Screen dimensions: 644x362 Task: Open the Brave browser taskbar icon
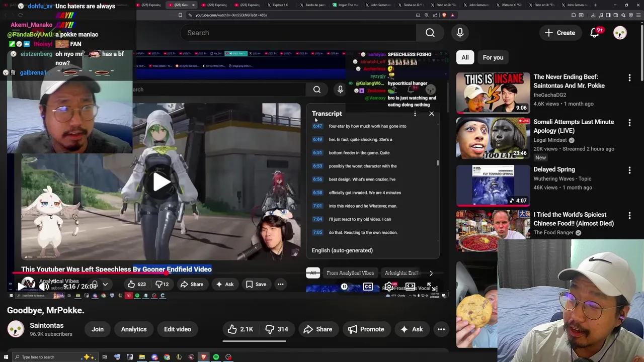click(204, 357)
